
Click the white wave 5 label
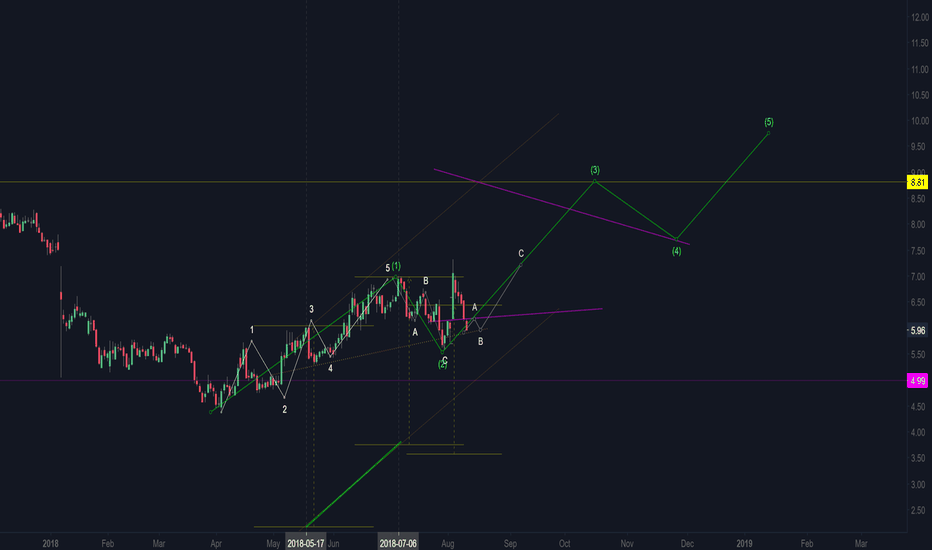pyautogui.click(x=388, y=268)
